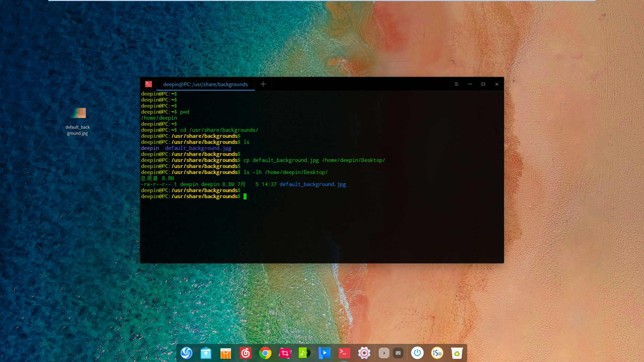
Task: Open the file manager in dock
Action: pos(206,353)
